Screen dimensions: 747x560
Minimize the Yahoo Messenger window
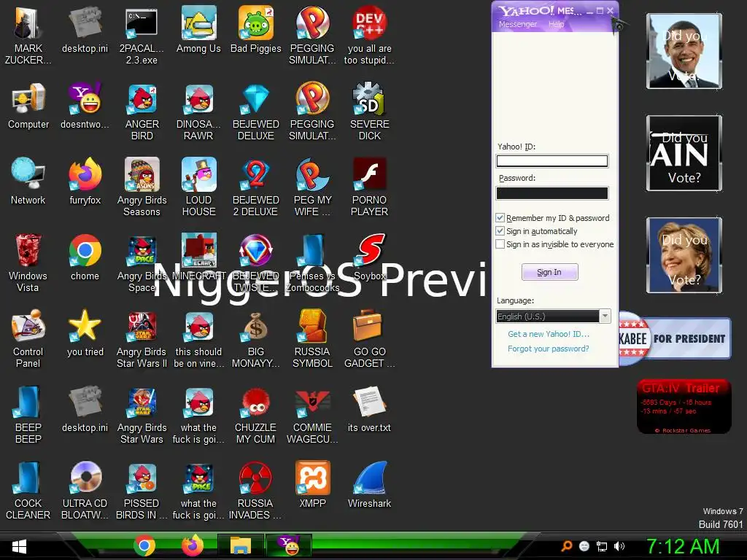click(589, 11)
